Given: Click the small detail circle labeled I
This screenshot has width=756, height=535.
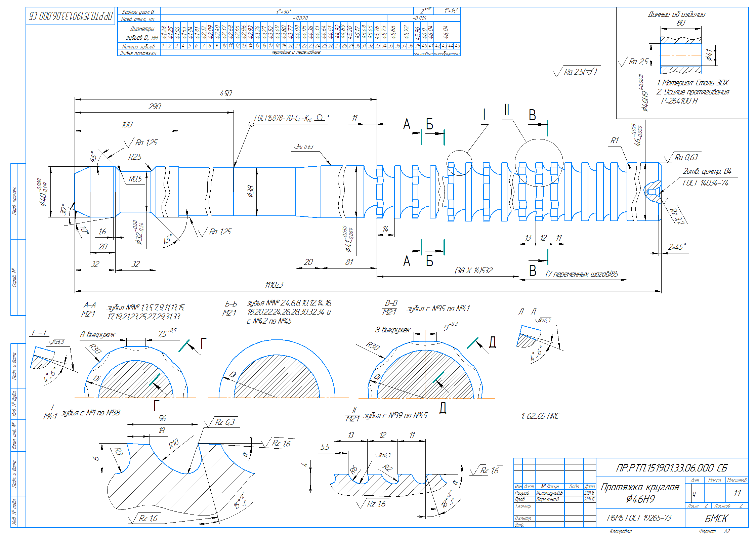Looking at the screenshot, I should 459,163.
